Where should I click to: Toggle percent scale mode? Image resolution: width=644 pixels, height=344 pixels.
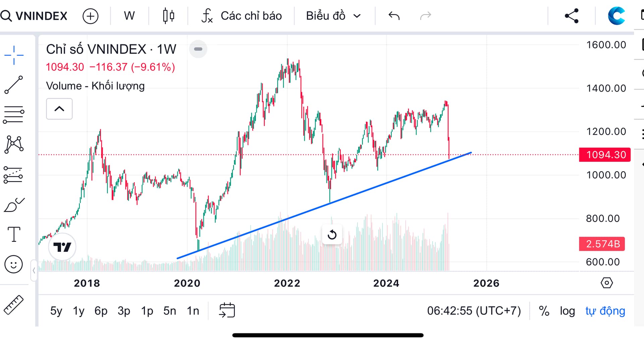coord(544,311)
